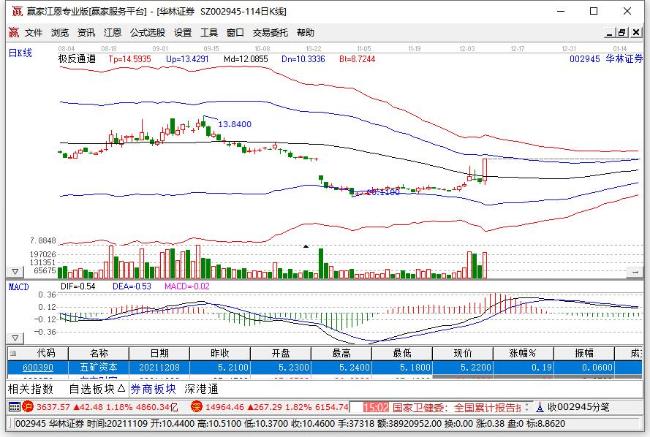Open the 江恩 menu
This screenshot has height=437, width=650.
[112, 33]
